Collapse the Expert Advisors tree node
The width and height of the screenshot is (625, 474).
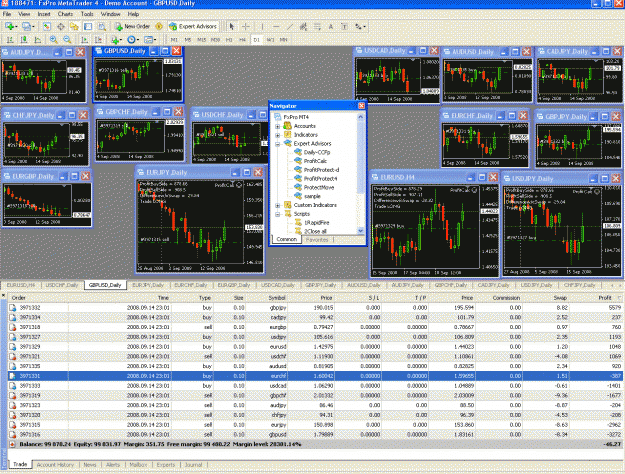coord(277,144)
